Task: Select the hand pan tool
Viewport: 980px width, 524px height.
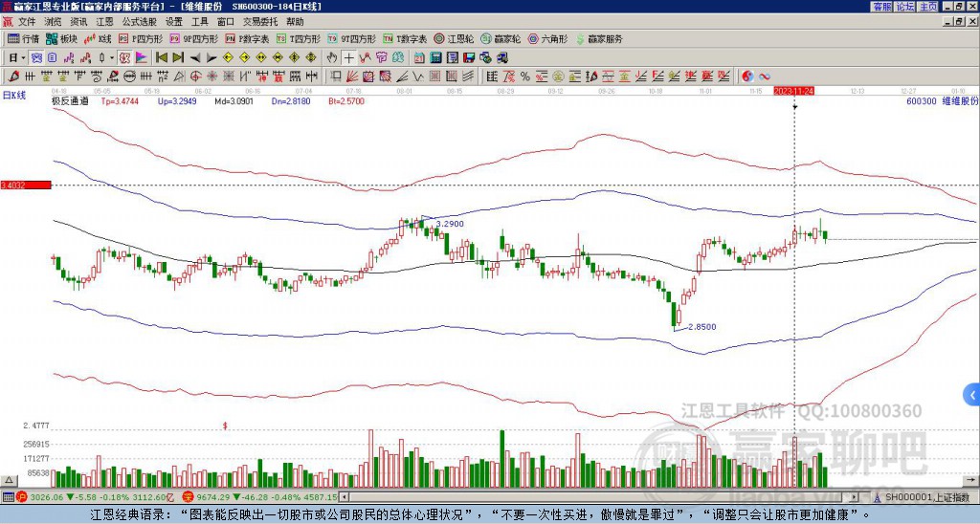Action: pyautogui.click(x=332, y=58)
